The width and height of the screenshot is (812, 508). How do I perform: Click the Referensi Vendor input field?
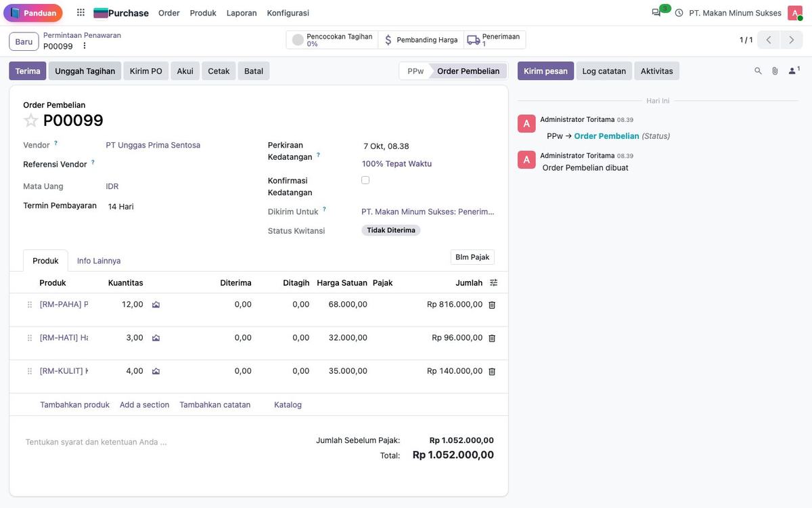[x=179, y=165]
